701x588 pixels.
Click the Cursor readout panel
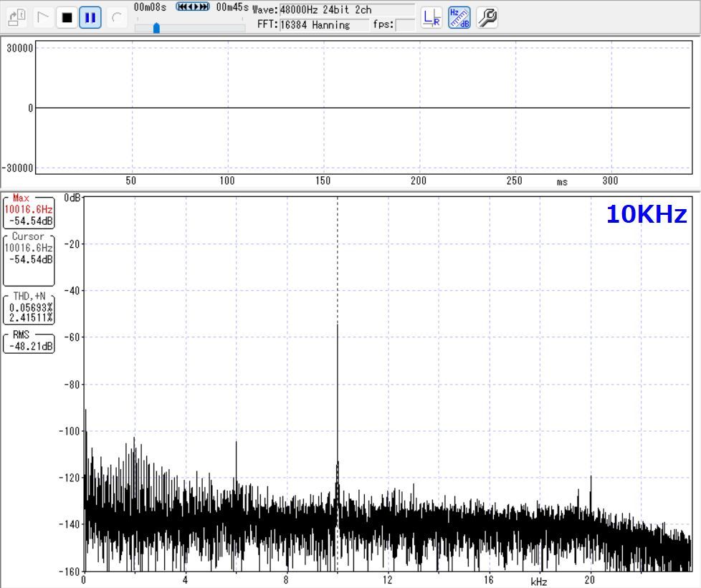pos(29,258)
